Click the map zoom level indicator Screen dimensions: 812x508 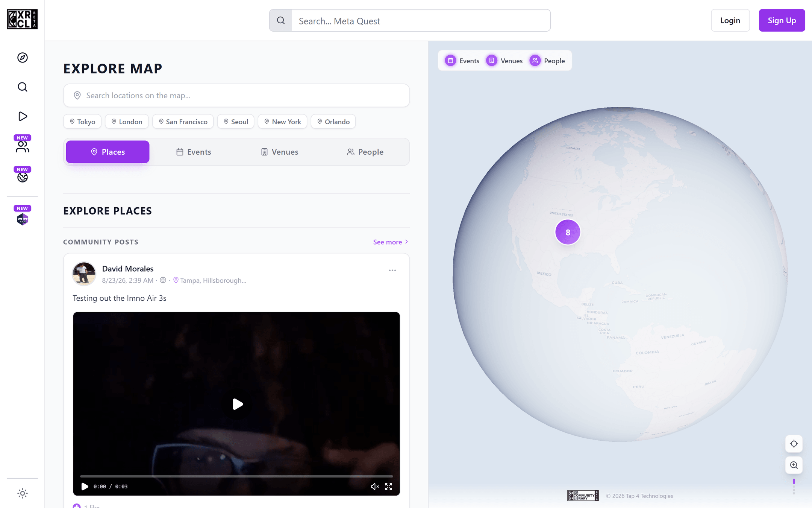pos(794,487)
